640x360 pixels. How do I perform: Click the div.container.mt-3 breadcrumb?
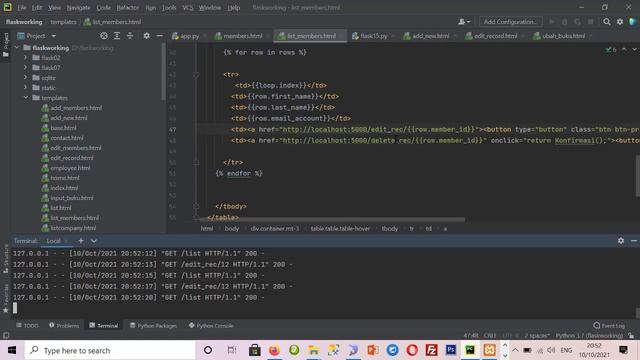[275, 229]
